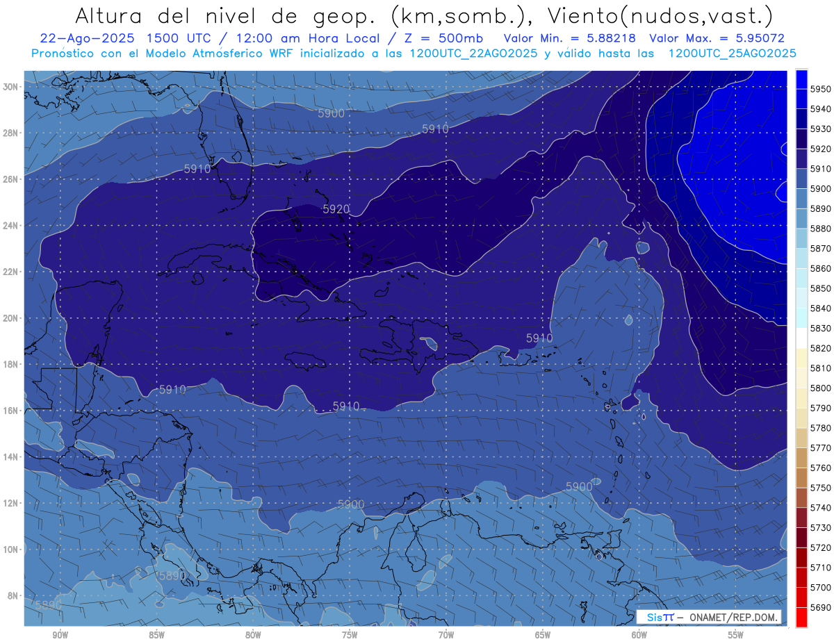
Task: Click the 75W longitude axis label
Action: coord(350,635)
